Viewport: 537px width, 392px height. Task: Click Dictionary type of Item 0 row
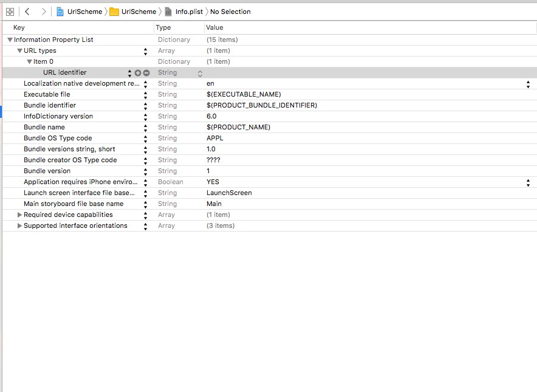pyautogui.click(x=174, y=61)
